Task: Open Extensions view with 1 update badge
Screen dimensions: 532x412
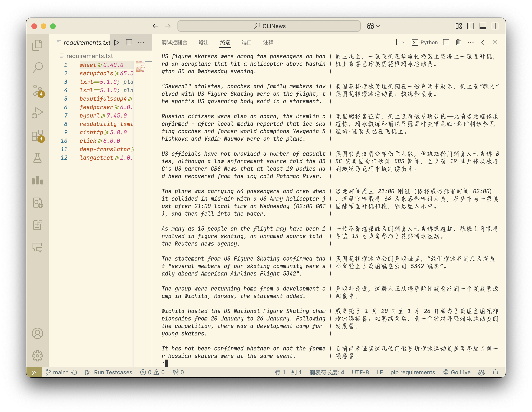Action: [x=37, y=135]
